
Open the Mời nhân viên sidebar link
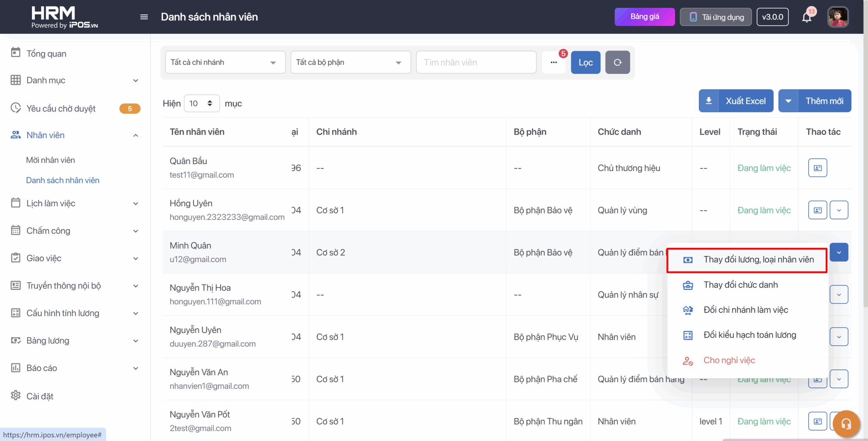point(51,160)
